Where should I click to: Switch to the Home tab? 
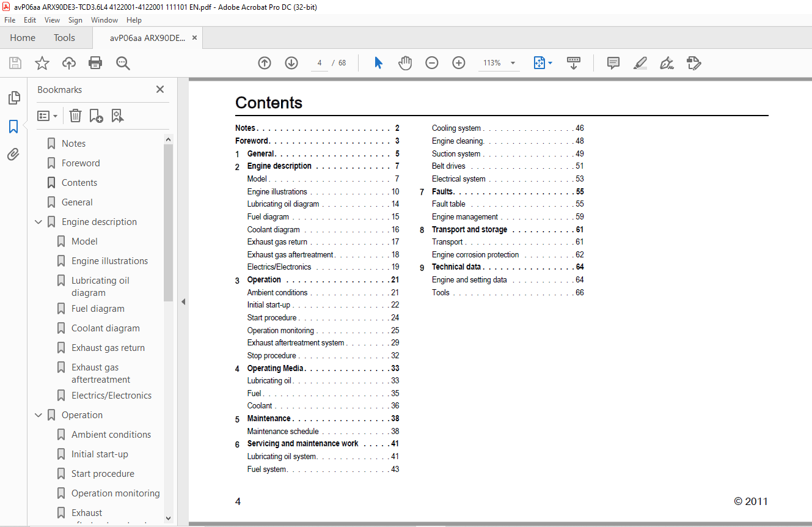(x=23, y=38)
